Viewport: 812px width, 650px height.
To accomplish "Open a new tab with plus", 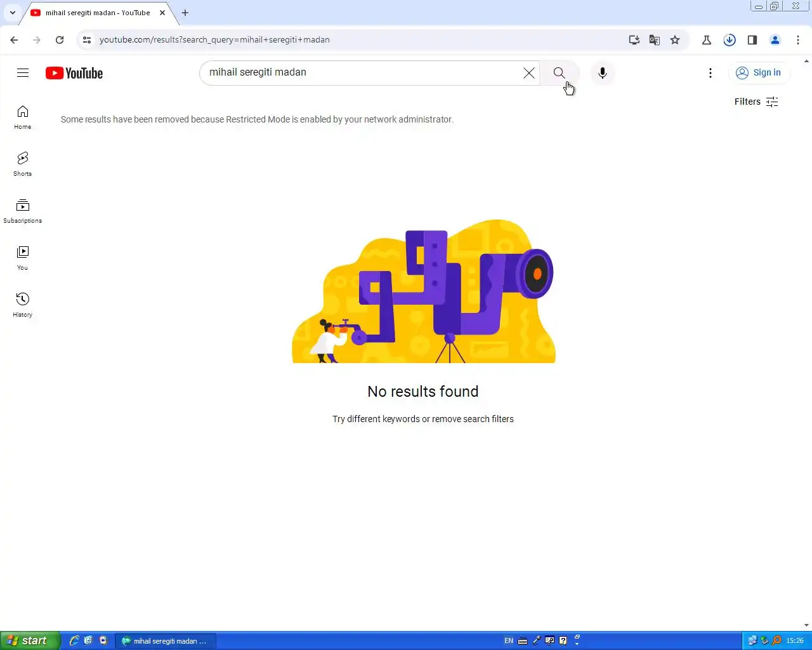I will (185, 13).
